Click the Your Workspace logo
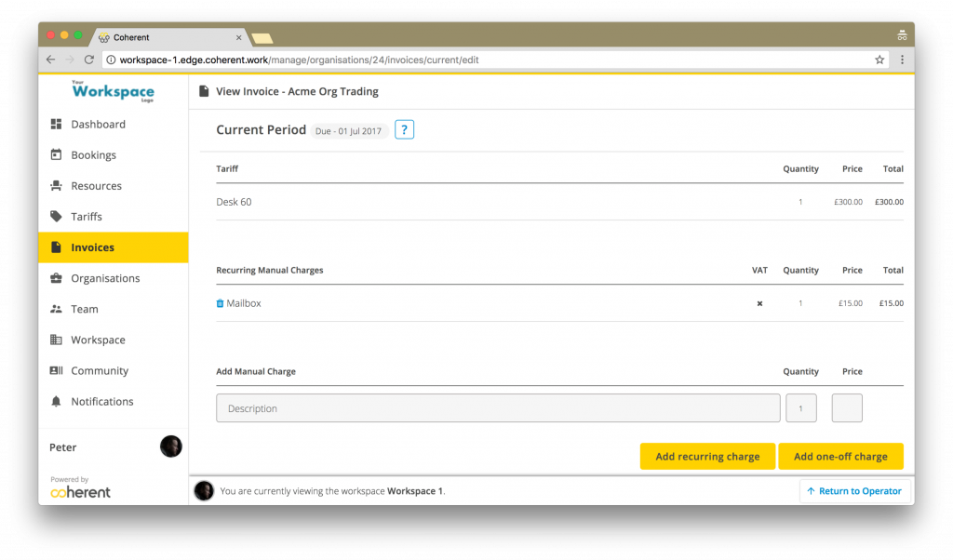 pos(113,91)
